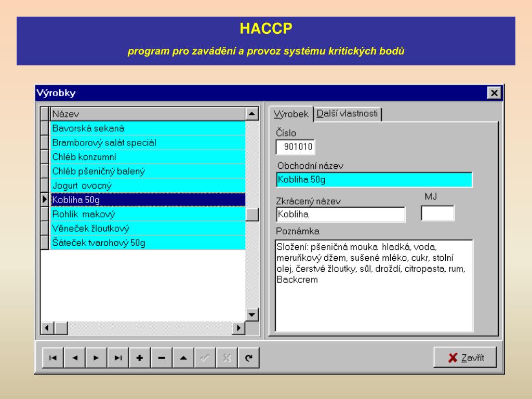
Task: Refresh data with the circular arrow button
Action: [249, 357]
